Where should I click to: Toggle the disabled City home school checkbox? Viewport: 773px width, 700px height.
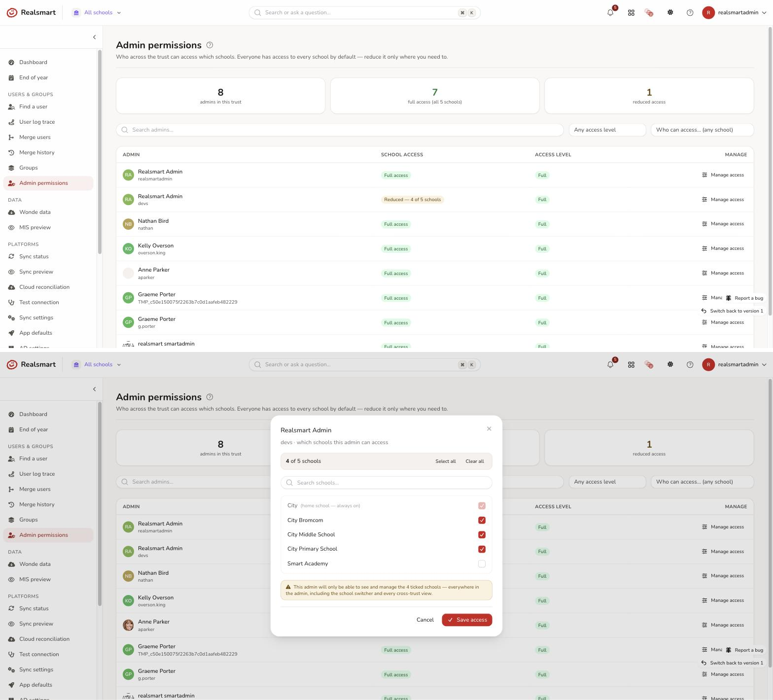click(482, 506)
